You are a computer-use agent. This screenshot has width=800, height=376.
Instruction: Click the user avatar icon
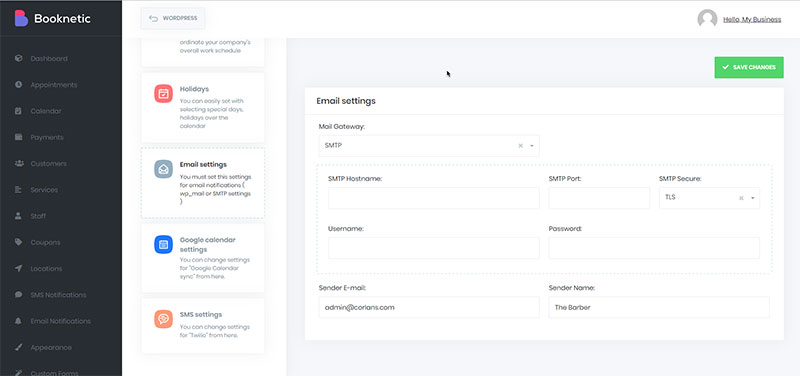(707, 19)
